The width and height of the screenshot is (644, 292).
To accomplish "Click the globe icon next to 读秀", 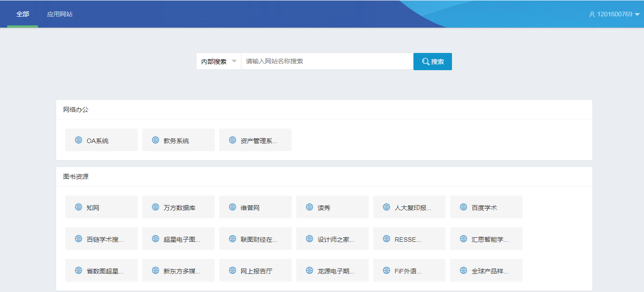I will 309,207.
